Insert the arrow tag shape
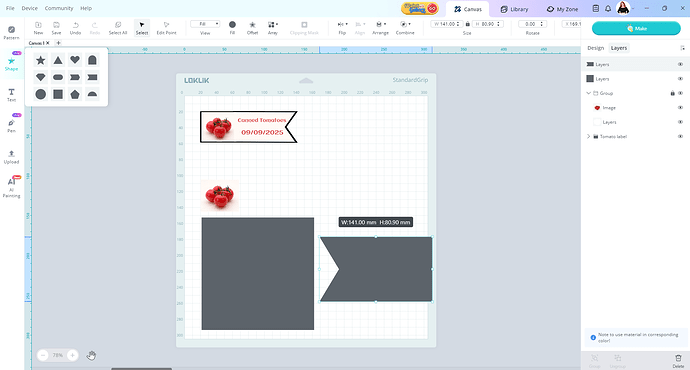This screenshot has height=370, width=690. coord(75,77)
